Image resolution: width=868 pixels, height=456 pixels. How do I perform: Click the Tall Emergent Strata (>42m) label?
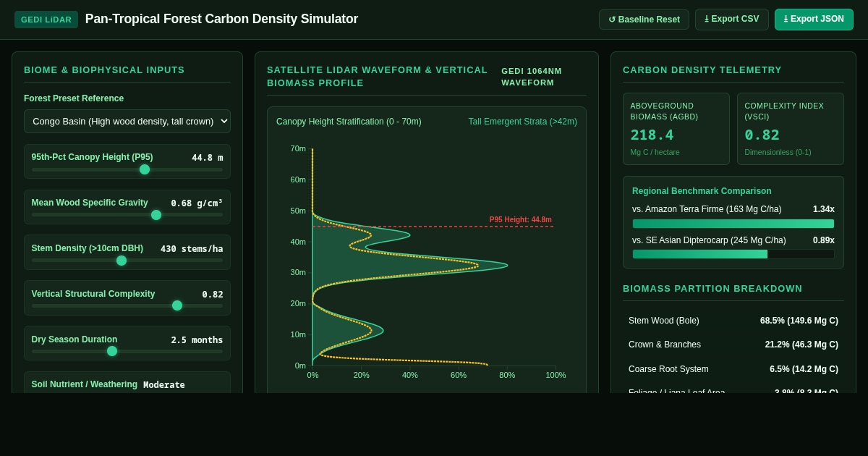[x=522, y=122]
